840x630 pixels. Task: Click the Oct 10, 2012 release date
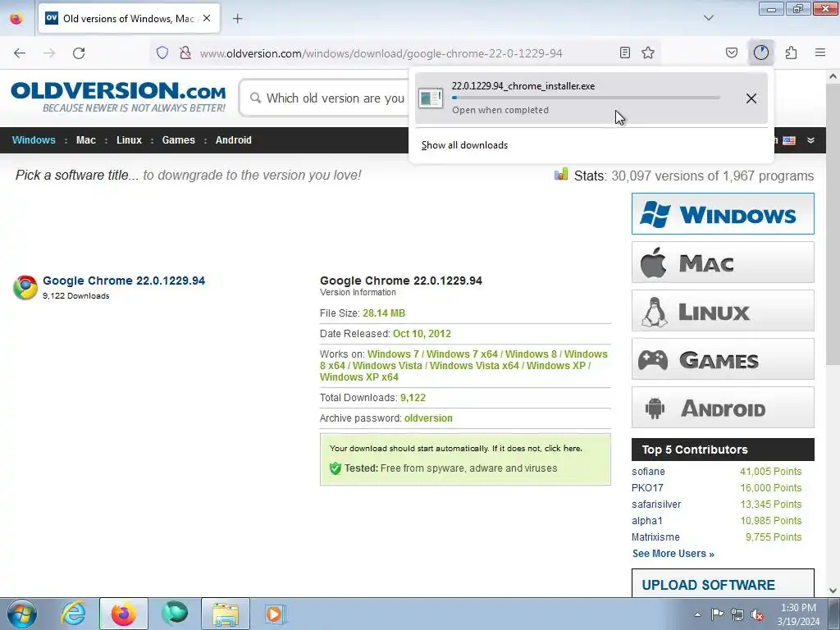point(422,334)
